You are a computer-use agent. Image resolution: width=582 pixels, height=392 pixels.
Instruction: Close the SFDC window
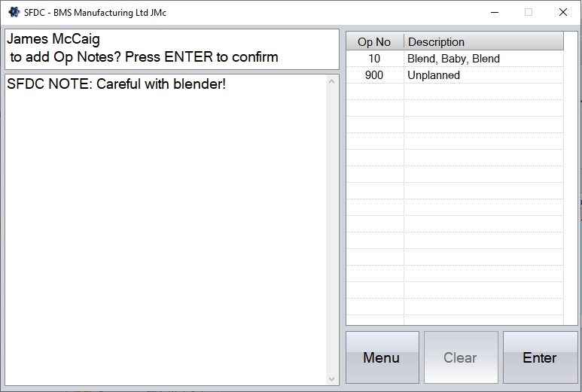[563, 12]
